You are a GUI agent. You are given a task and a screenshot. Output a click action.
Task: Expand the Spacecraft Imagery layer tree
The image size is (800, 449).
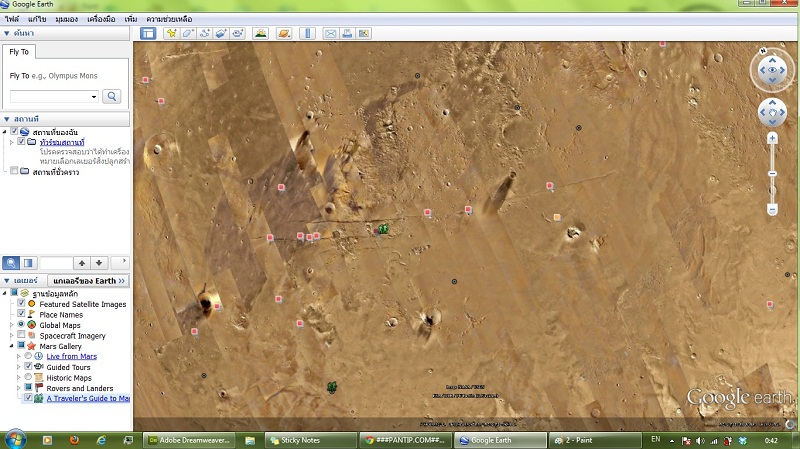(11, 335)
